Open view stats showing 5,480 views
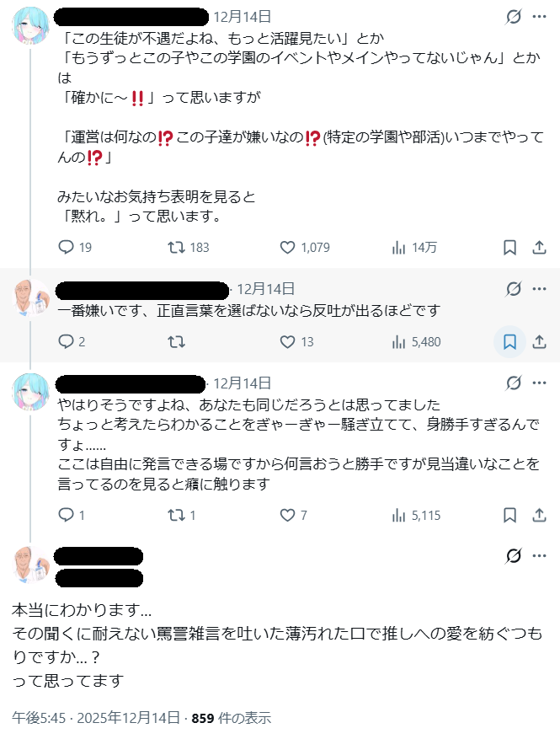 coord(399,342)
